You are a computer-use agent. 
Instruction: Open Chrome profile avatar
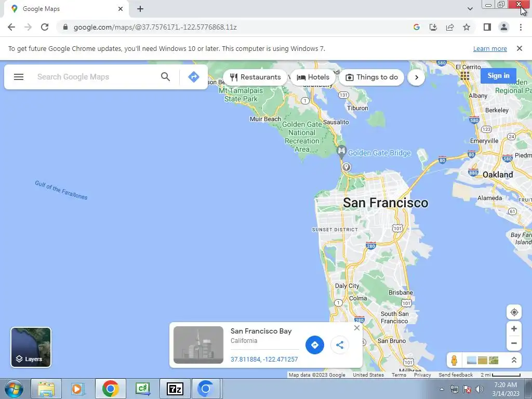coord(504,27)
